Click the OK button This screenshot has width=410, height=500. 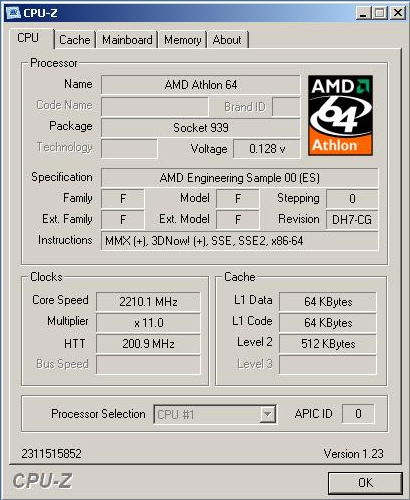tap(365, 483)
